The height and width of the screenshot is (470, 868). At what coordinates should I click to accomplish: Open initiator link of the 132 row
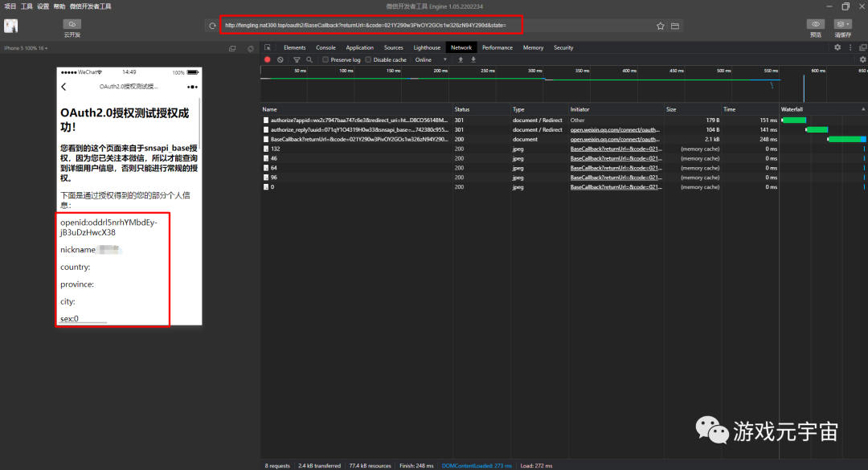click(616, 149)
